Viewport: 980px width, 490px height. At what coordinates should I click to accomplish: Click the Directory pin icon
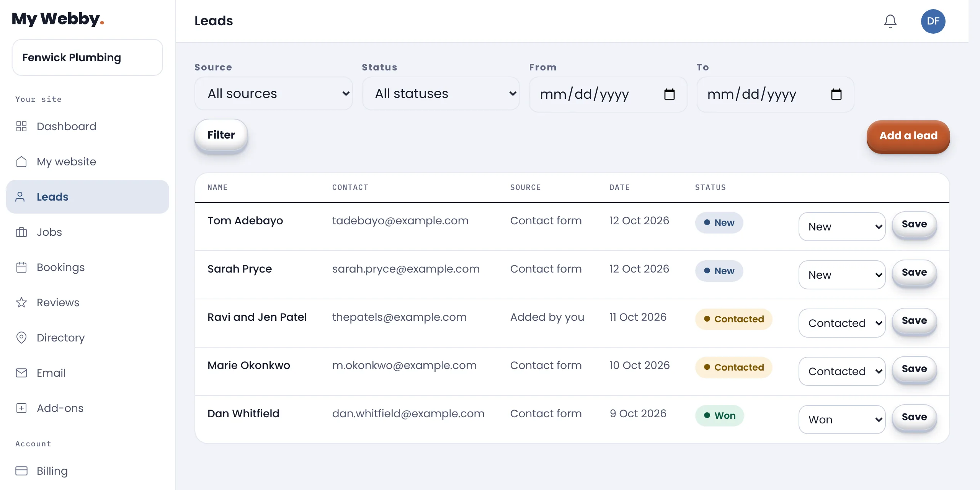tap(21, 338)
